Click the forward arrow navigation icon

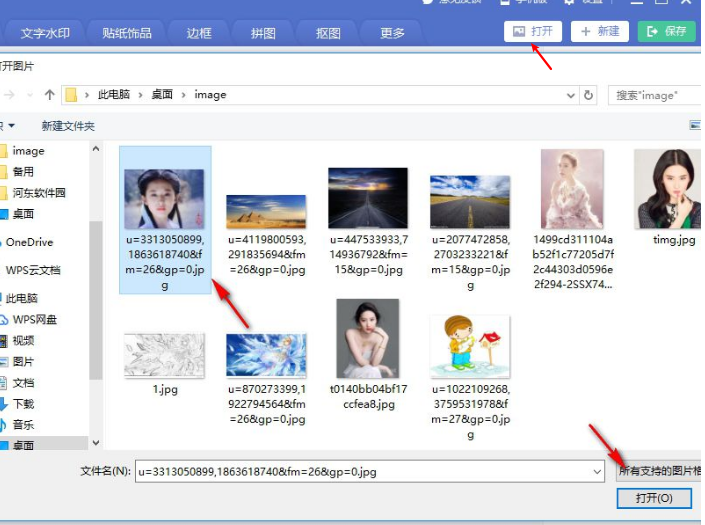click(9, 95)
